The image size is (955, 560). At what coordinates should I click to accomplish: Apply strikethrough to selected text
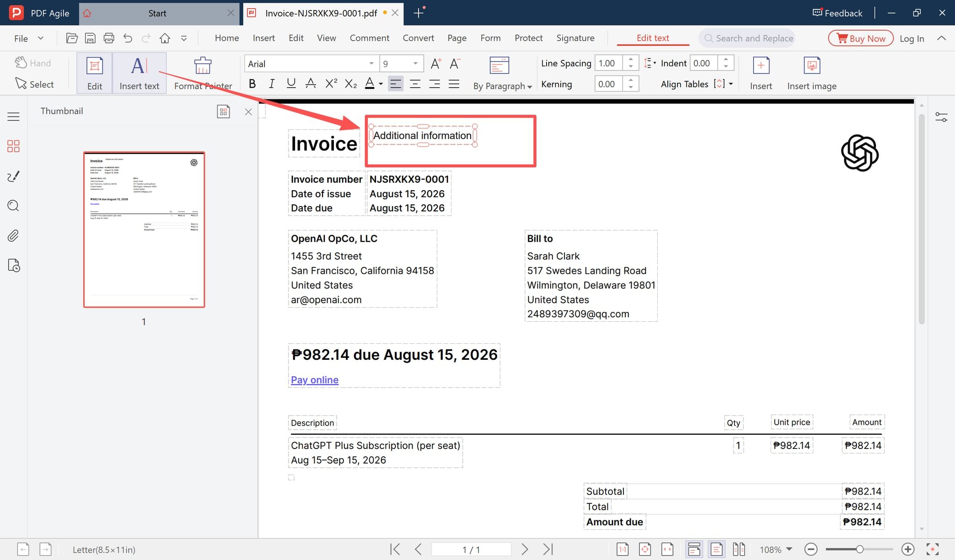tap(311, 84)
